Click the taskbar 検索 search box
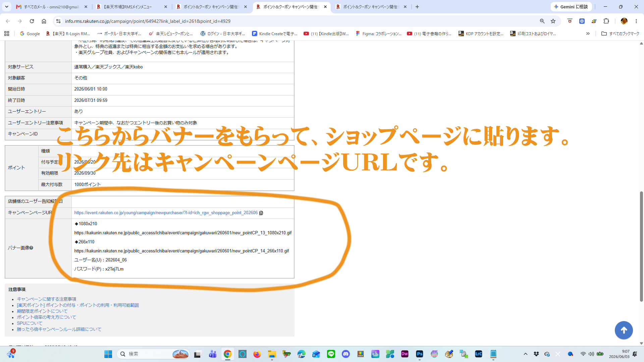 (153, 354)
